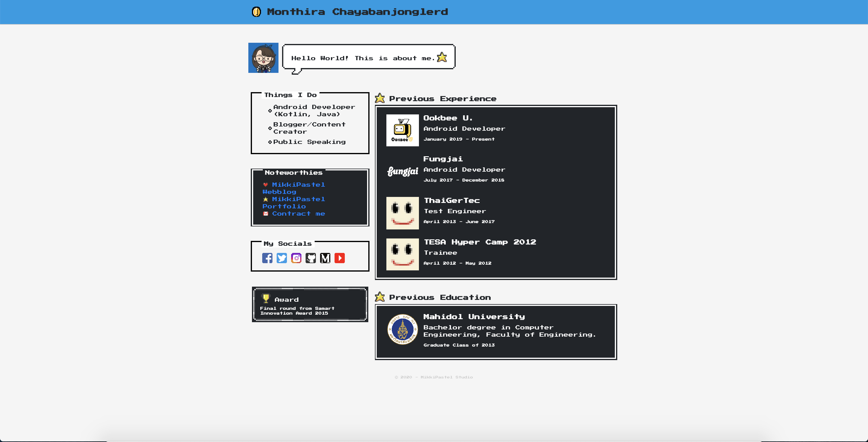Click 'Public Speaking' list item

[309, 142]
